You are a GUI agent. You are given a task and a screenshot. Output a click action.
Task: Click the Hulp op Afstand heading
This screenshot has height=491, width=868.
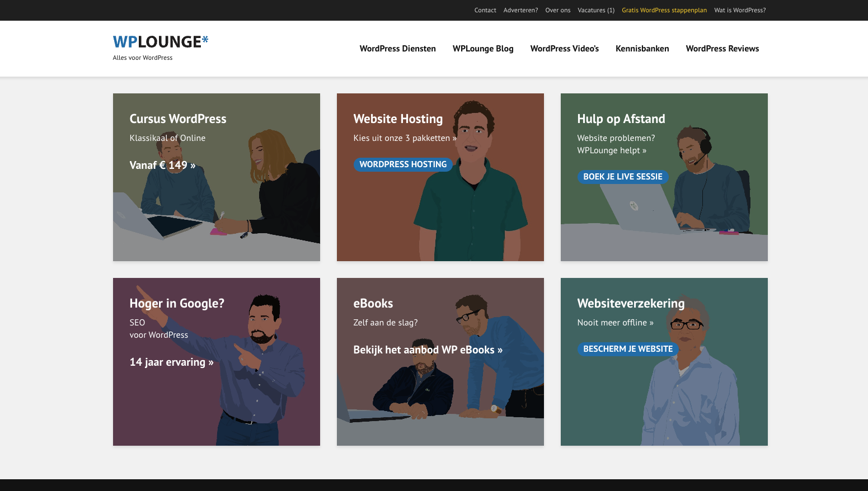click(x=621, y=119)
